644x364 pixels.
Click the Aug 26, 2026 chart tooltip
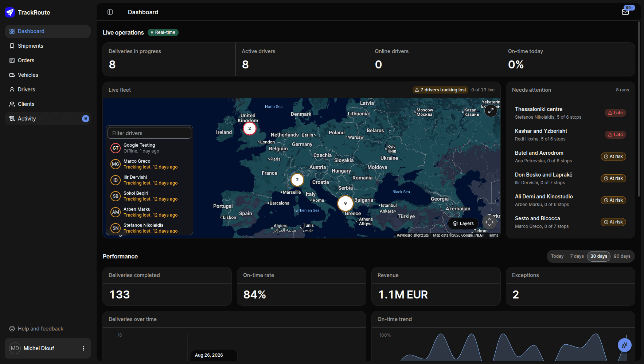point(214,356)
